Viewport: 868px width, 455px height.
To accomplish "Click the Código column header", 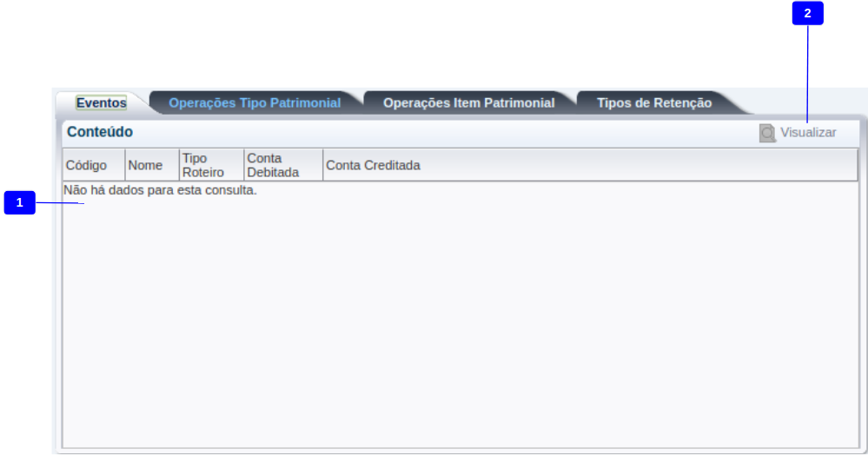I will 86,165.
